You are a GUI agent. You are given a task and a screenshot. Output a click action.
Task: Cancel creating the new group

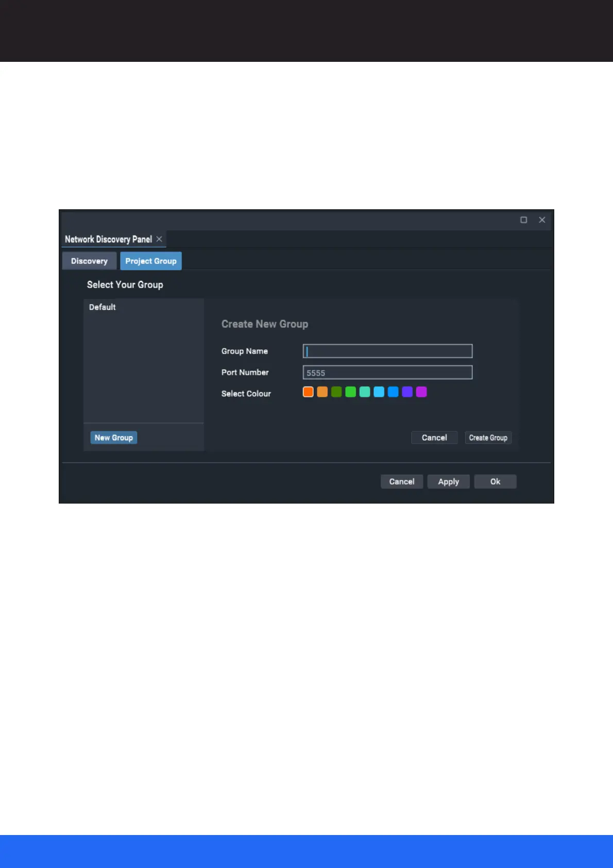434,438
